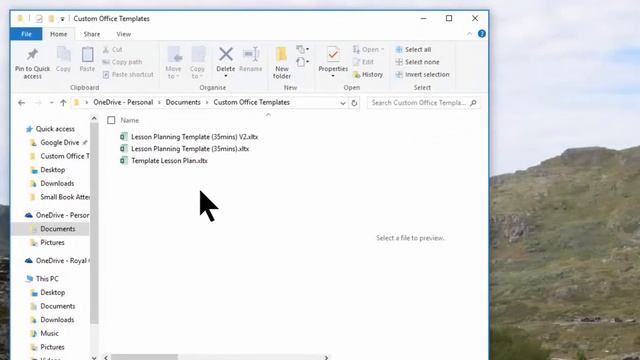
Task: Click the Pin to Quick access icon
Action: coord(32,54)
